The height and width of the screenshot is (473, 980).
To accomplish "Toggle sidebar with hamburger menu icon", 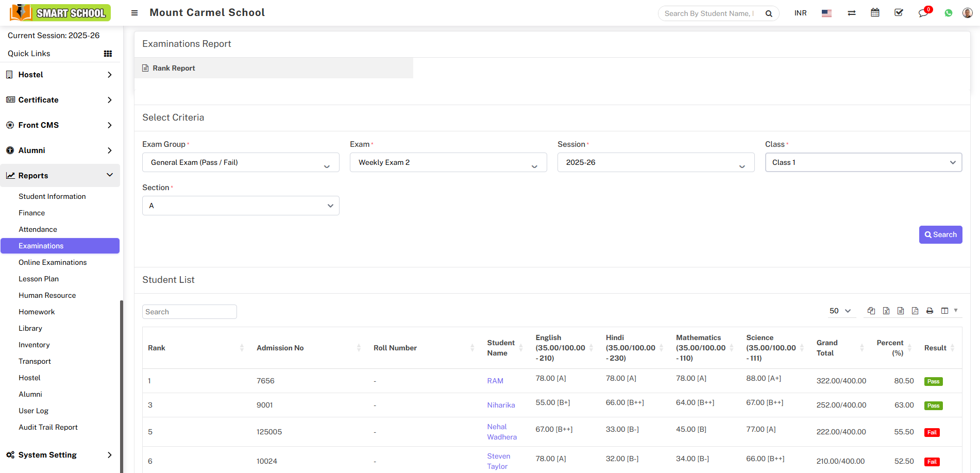I will [134, 13].
